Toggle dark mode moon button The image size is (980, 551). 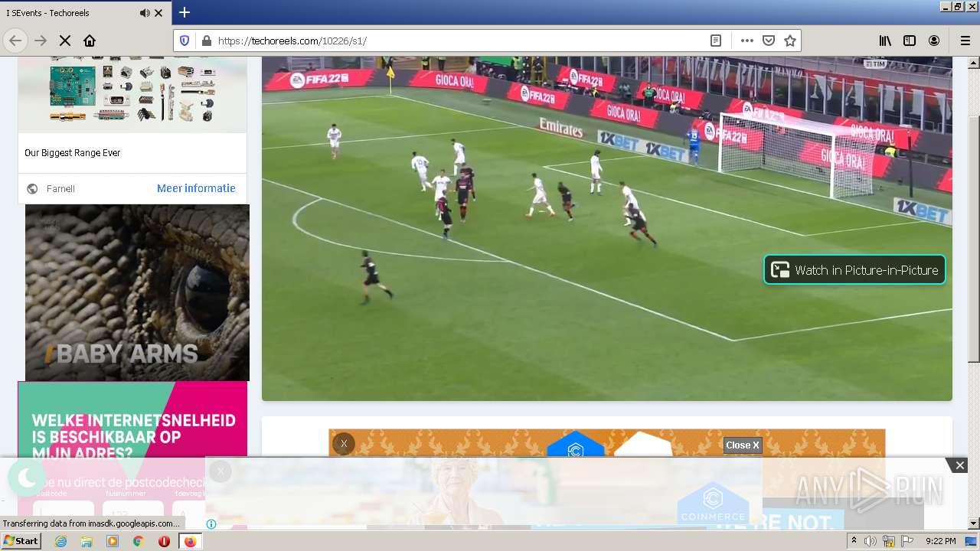[x=27, y=478]
